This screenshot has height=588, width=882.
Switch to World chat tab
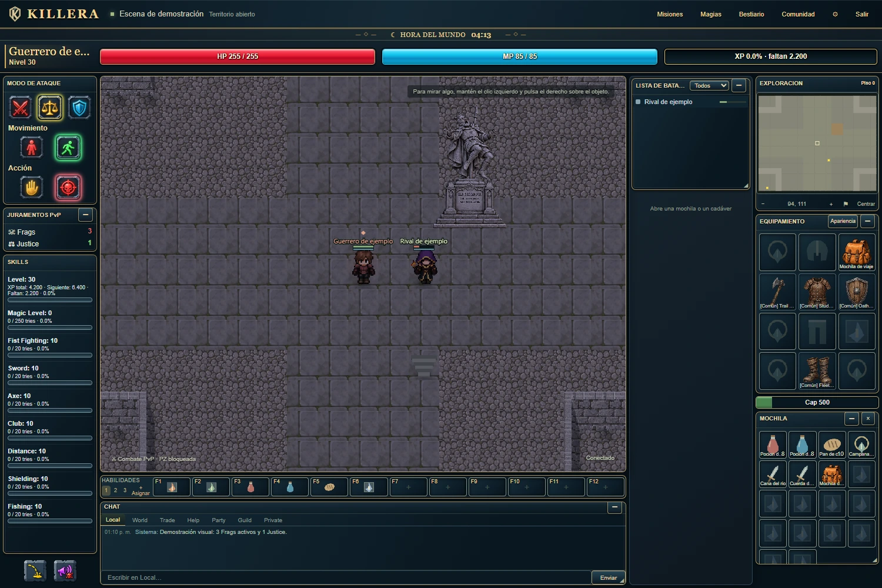pos(140,520)
